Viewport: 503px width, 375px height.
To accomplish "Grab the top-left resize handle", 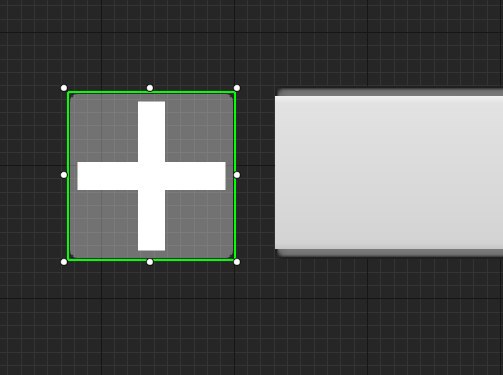I will pos(64,88).
